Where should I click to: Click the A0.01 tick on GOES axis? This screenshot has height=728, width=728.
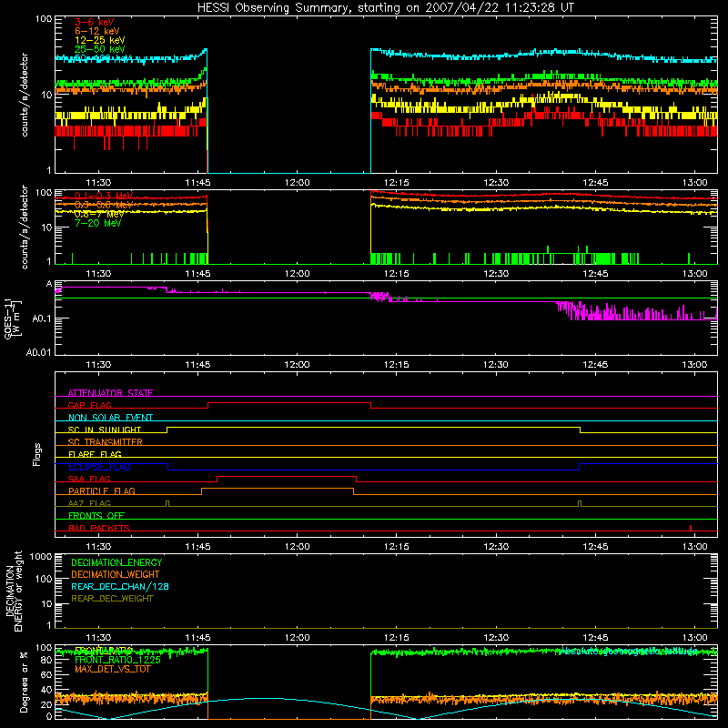click(40, 352)
